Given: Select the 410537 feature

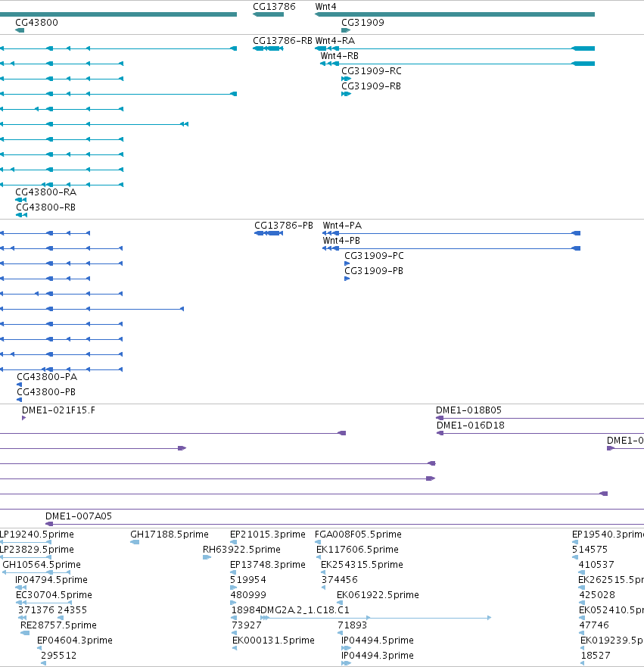Looking at the screenshot, I should point(581,572).
